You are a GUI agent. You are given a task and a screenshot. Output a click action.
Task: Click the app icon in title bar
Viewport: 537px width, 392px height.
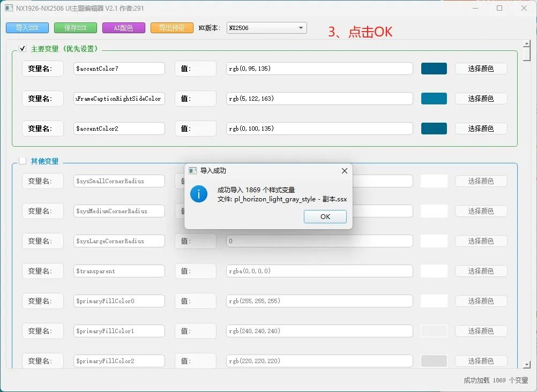pos(9,8)
